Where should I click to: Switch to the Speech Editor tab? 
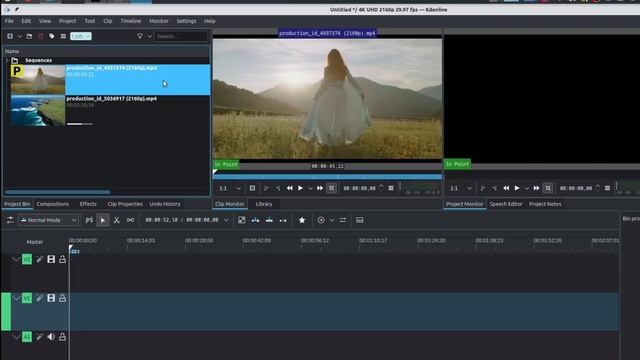[x=506, y=204]
